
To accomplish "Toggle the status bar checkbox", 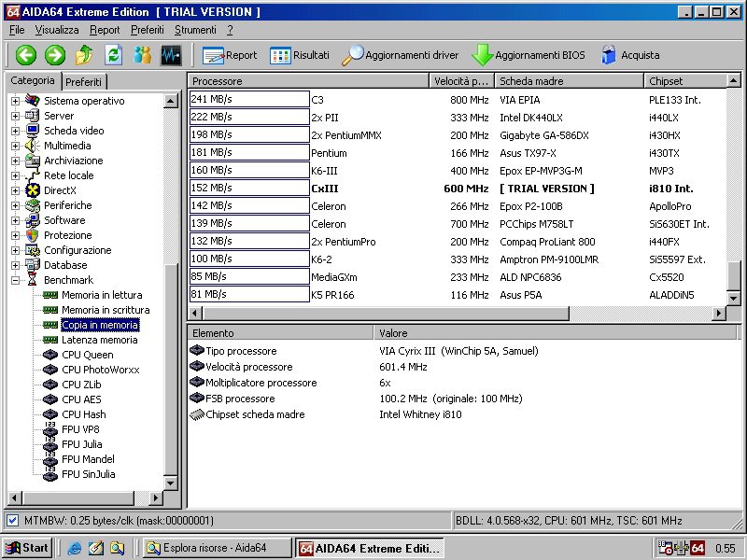I will pos(12,520).
